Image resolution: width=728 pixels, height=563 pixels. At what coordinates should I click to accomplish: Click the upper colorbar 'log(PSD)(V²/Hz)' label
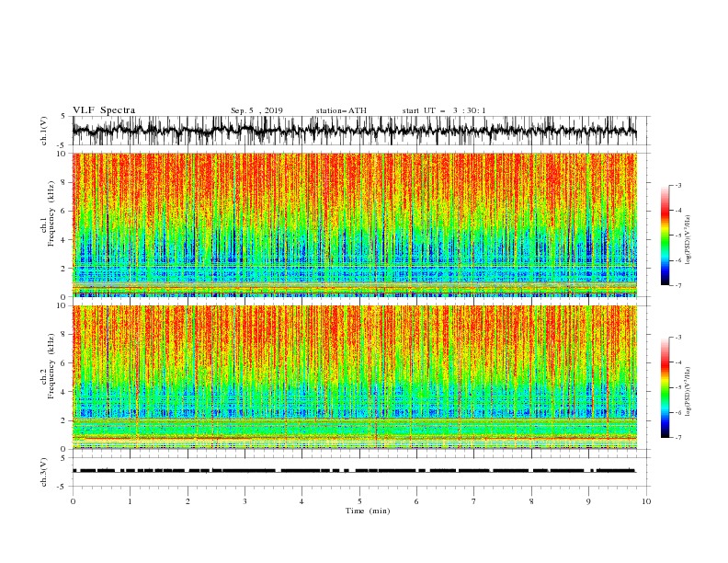(x=688, y=240)
